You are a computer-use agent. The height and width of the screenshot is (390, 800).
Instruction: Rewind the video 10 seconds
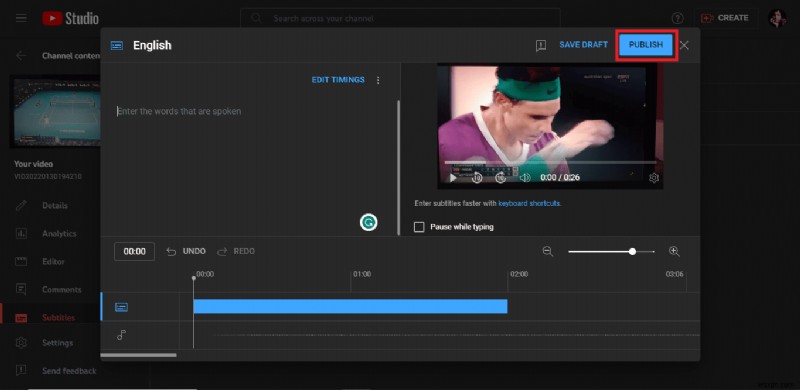(x=477, y=178)
